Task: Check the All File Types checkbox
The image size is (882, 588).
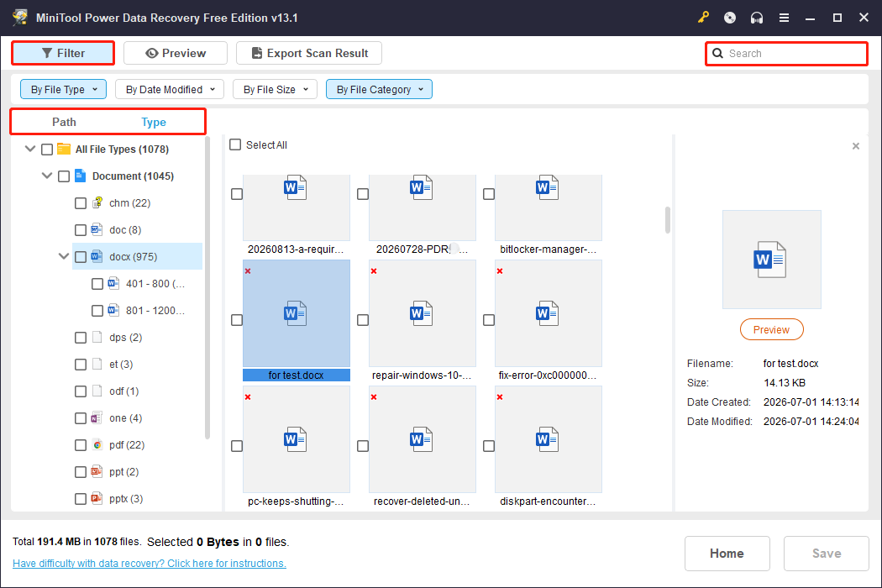Action: point(47,150)
